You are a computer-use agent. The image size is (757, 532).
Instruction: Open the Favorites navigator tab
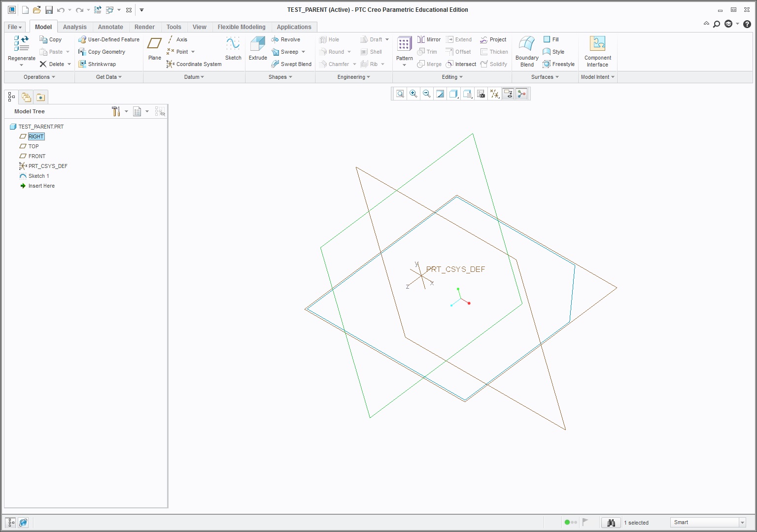click(x=40, y=97)
